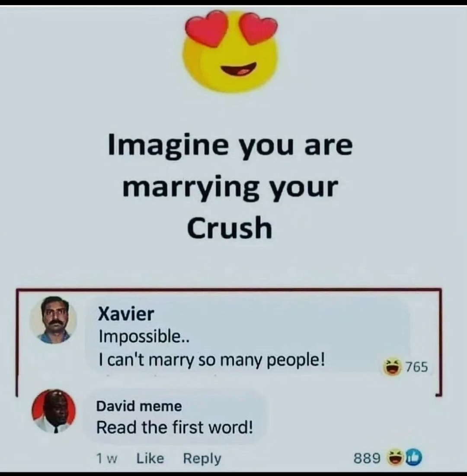Click the left red heart eye of emoji
This screenshot has height=476, width=467.
pyautogui.click(x=208, y=28)
